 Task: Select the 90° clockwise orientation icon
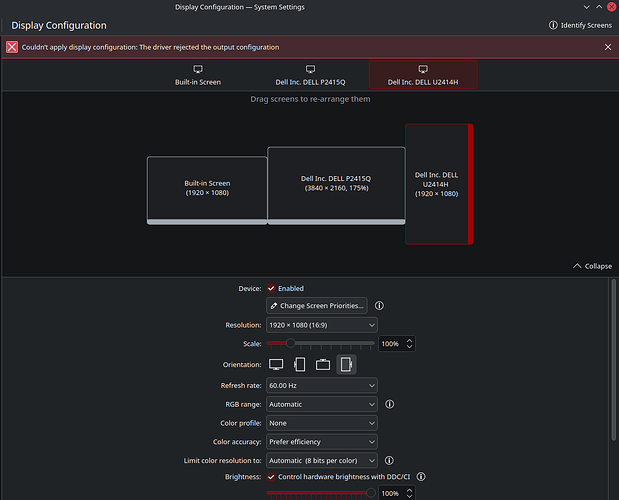click(x=299, y=365)
